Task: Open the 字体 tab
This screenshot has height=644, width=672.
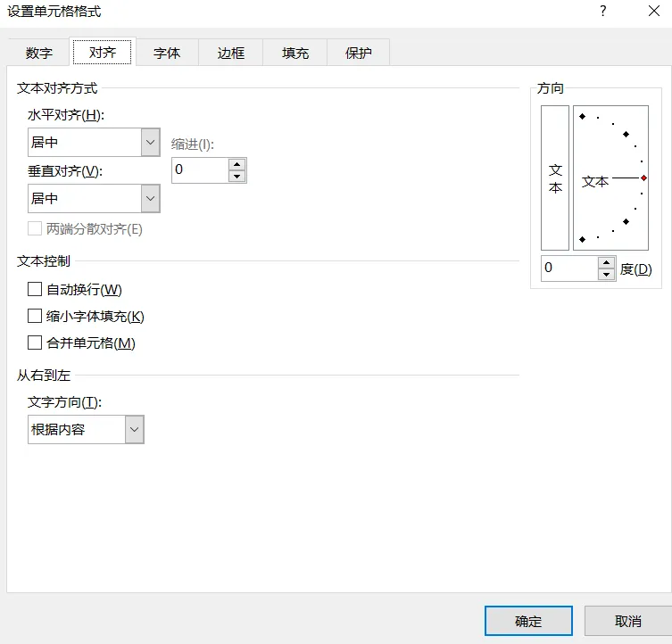Action: 167,53
